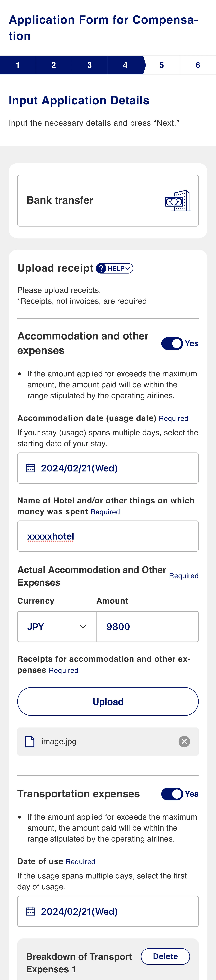Screen dimensions: 216x980
Task: Click the file icon beside image.jpg
Action: 30,742
